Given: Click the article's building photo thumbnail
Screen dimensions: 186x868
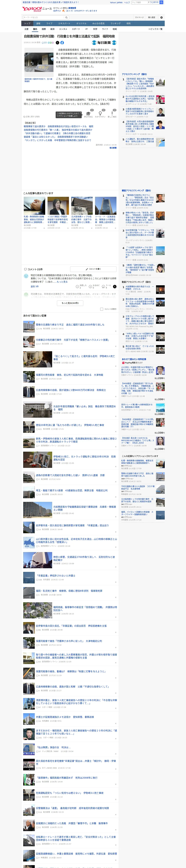Looking at the screenshot, I should pos(39,62).
